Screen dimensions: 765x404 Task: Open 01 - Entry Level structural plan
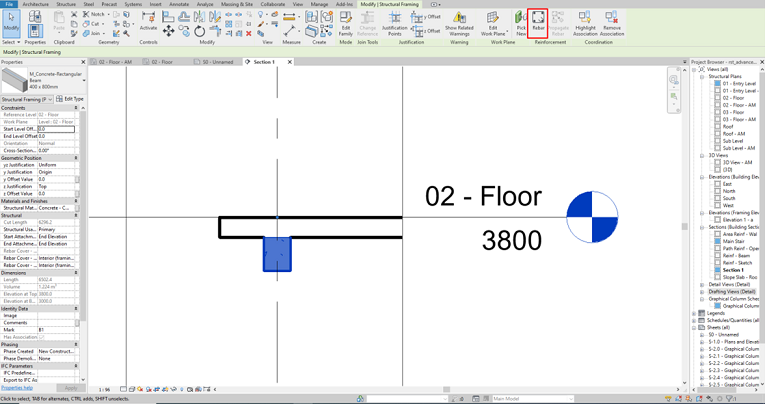(739, 84)
